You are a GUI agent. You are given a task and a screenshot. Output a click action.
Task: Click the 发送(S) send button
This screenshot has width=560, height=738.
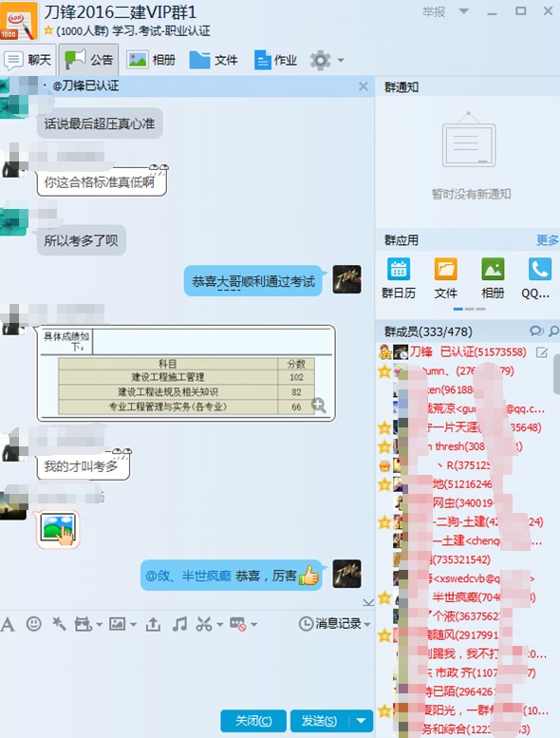[x=320, y=721]
